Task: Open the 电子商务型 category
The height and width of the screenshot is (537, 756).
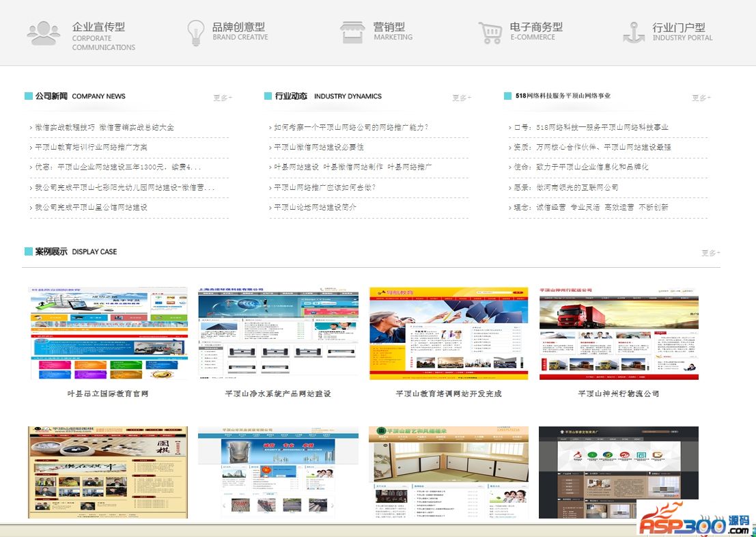Action: (536, 27)
